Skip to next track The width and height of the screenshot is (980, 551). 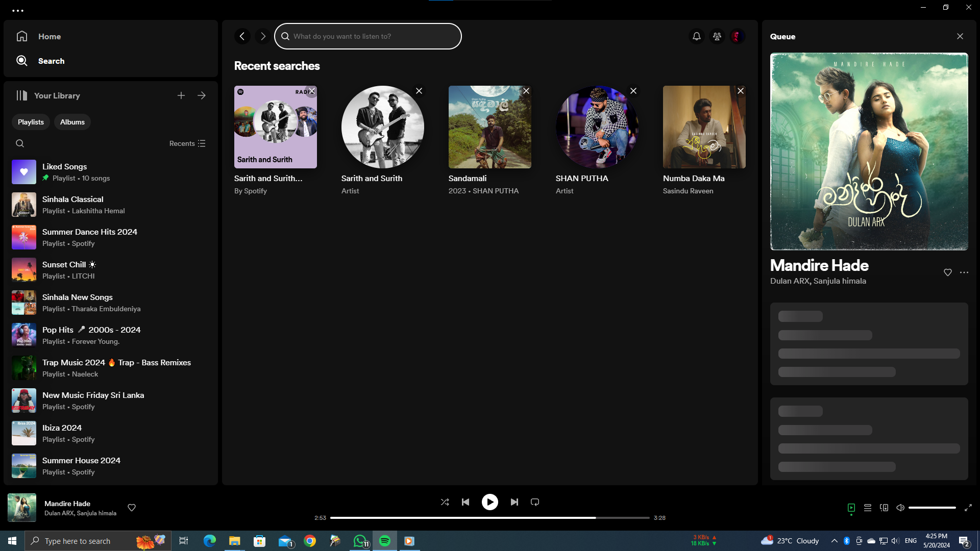point(514,502)
